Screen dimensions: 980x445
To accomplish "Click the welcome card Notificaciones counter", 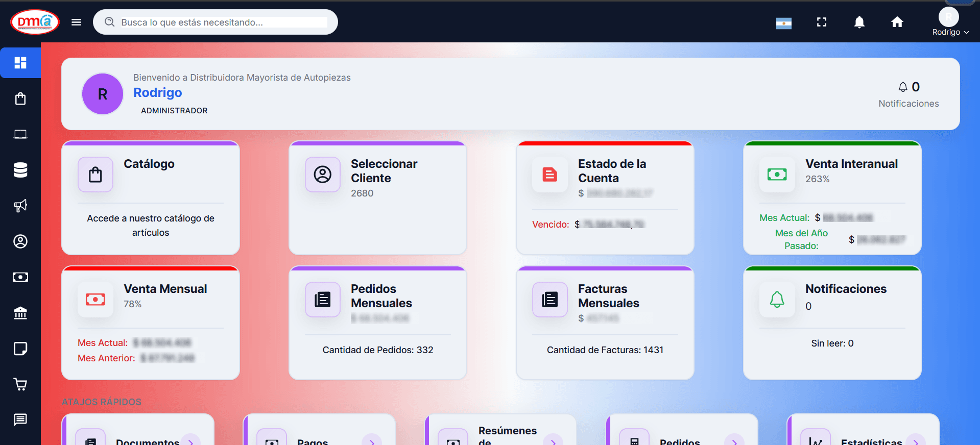I will click(909, 94).
